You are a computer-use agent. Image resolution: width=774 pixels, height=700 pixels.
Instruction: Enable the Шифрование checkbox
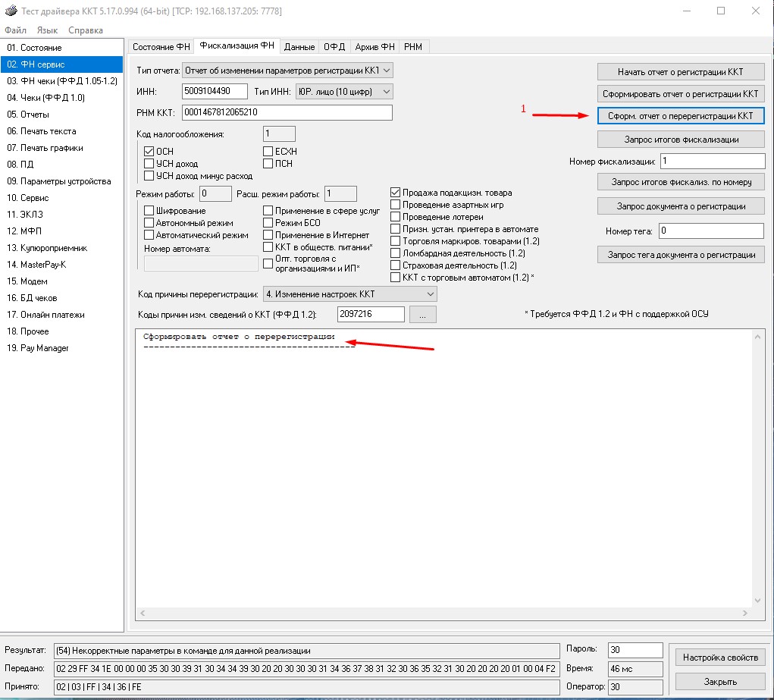point(149,210)
